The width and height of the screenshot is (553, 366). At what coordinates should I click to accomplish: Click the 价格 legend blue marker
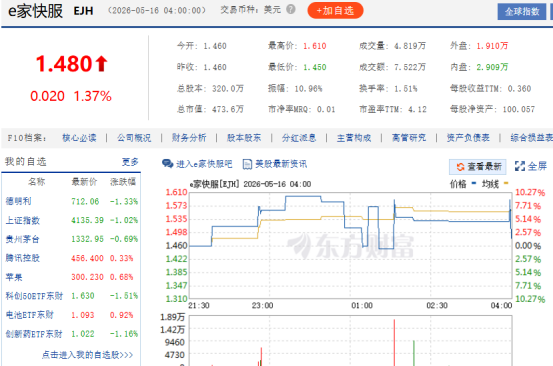click(x=474, y=183)
